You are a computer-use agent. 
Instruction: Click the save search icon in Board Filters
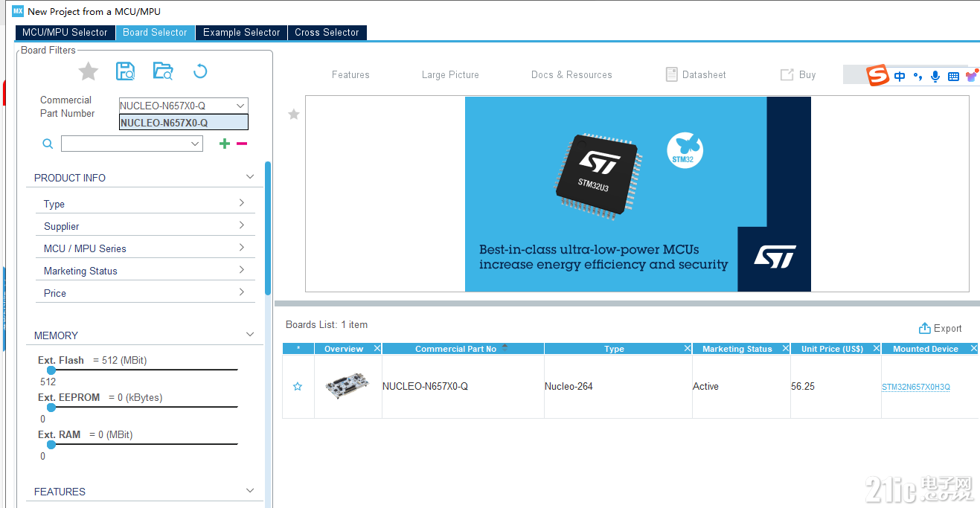(x=126, y=71)
